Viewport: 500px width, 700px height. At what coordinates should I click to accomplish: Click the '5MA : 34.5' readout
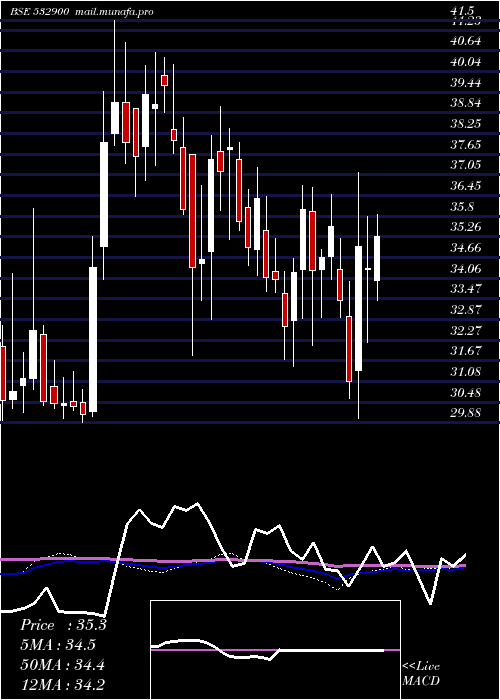[x=58, y=645]
